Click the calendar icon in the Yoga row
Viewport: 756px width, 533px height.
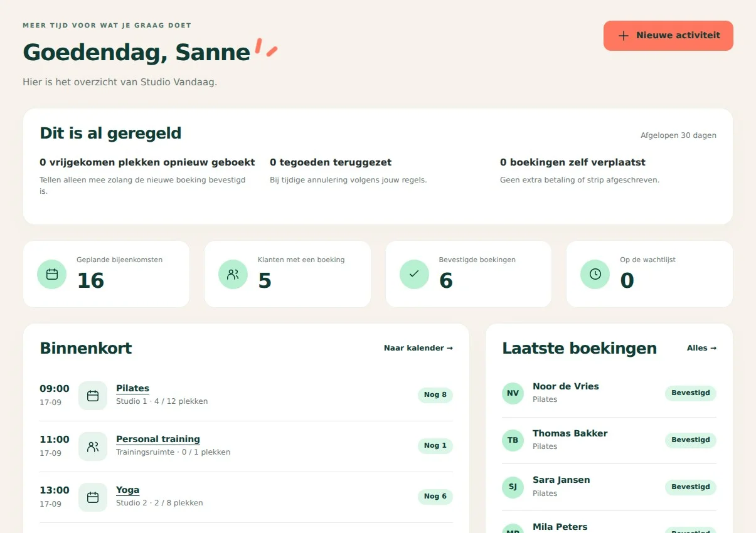(93, 497)
